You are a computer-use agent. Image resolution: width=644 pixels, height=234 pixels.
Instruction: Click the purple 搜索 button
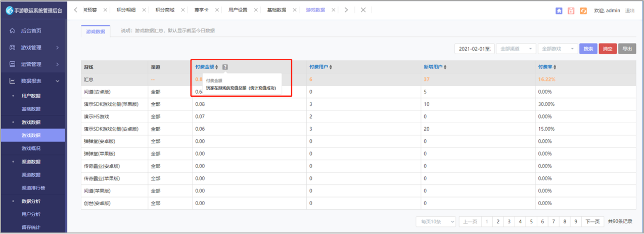click(588, 49)
